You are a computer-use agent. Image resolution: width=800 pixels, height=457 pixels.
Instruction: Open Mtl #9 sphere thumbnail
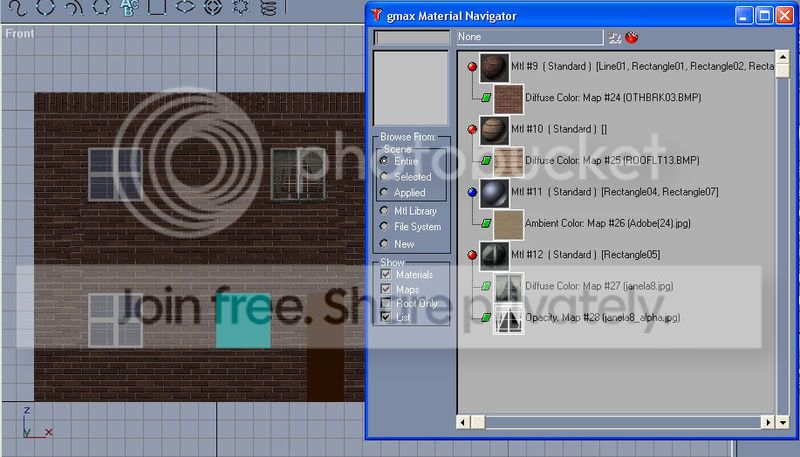(494, 68)
